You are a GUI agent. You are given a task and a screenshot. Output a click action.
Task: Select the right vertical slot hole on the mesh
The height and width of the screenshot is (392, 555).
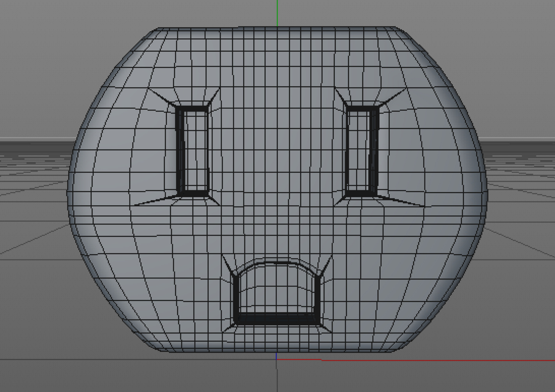coord(362,151)
